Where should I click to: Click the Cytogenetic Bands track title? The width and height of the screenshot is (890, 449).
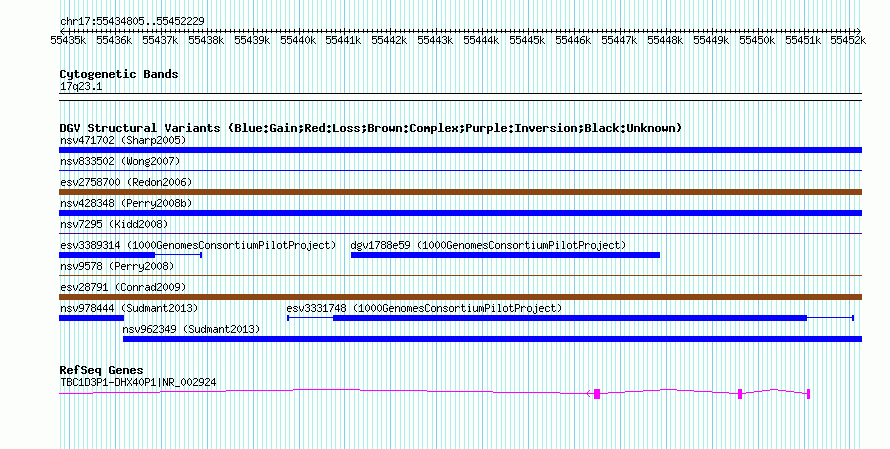[x=119, y=74]
